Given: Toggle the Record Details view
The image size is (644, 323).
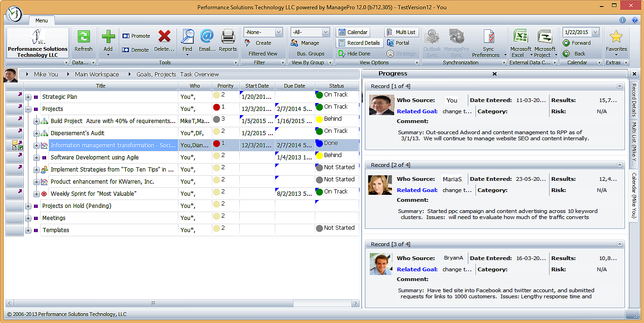Looking at the screenshot, I should point(359,43).
